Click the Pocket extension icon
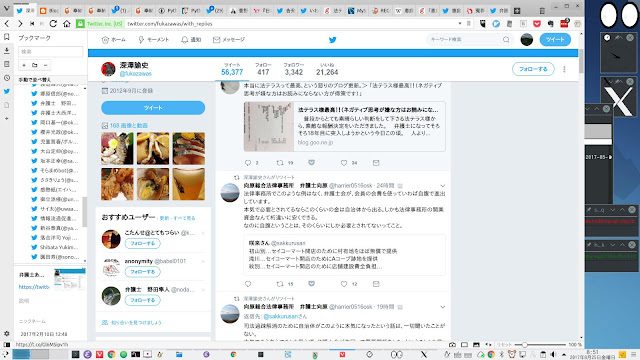The image size is (640, 360). pos(537,24)
